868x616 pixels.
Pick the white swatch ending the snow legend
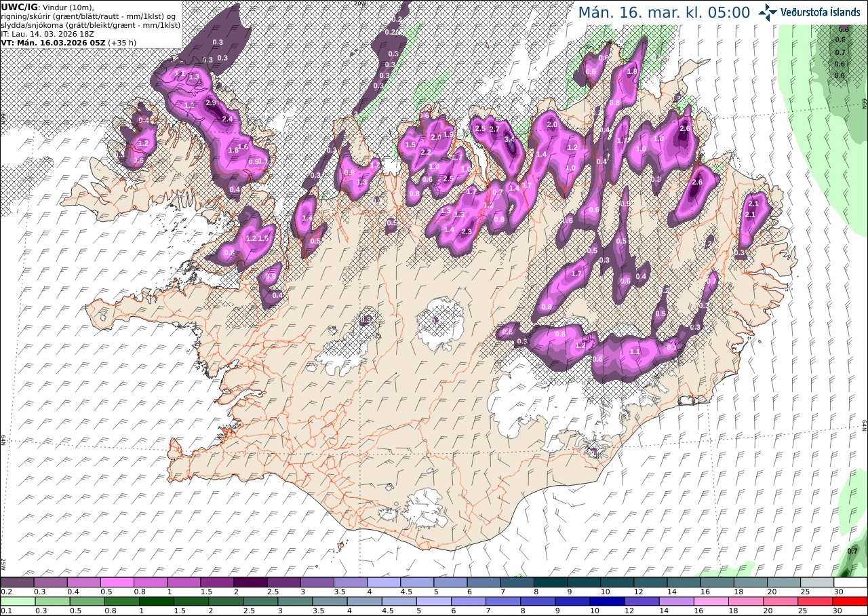[x=851, y=582]
